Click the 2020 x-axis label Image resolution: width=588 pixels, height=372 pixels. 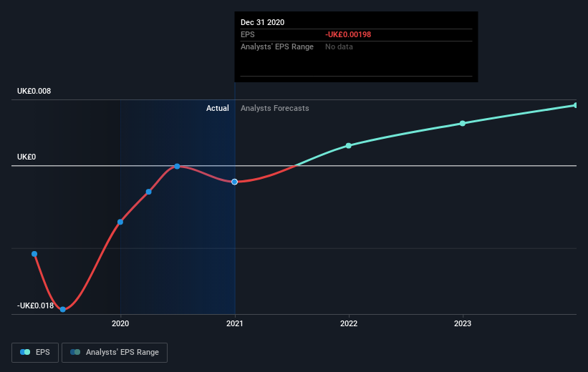tap(120, 323)
